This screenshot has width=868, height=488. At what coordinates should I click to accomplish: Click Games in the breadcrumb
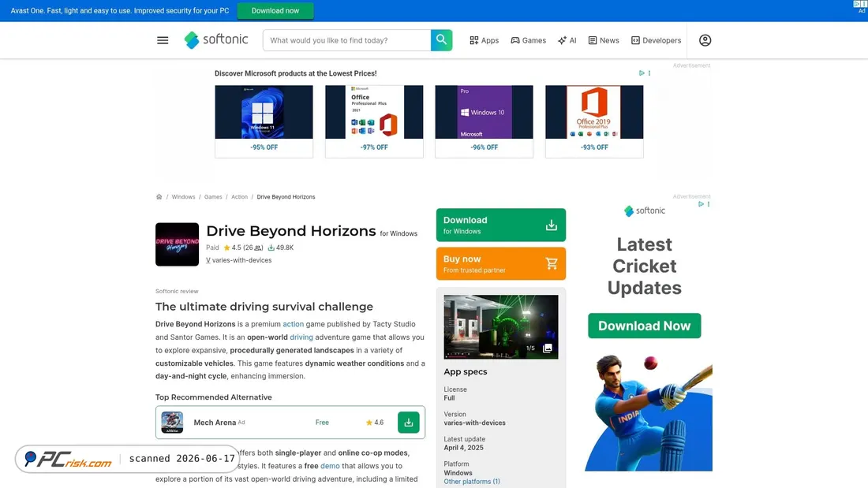point(213,197)
